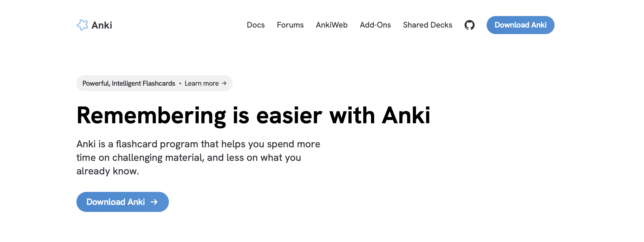Screen dimensions: 644x242
Task: Click the right-arrow inside the announcement pill
Action: (x=224, y=83)
